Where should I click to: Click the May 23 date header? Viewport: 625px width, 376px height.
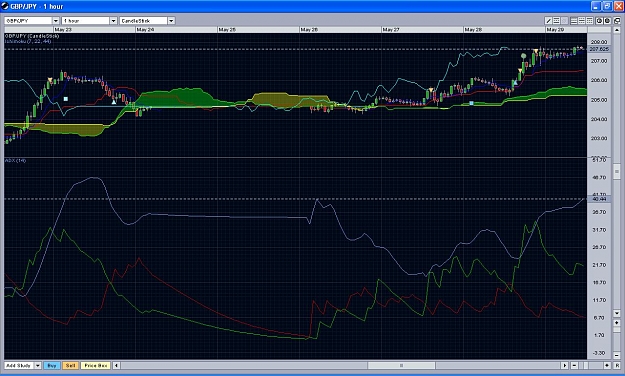[63, 30]
